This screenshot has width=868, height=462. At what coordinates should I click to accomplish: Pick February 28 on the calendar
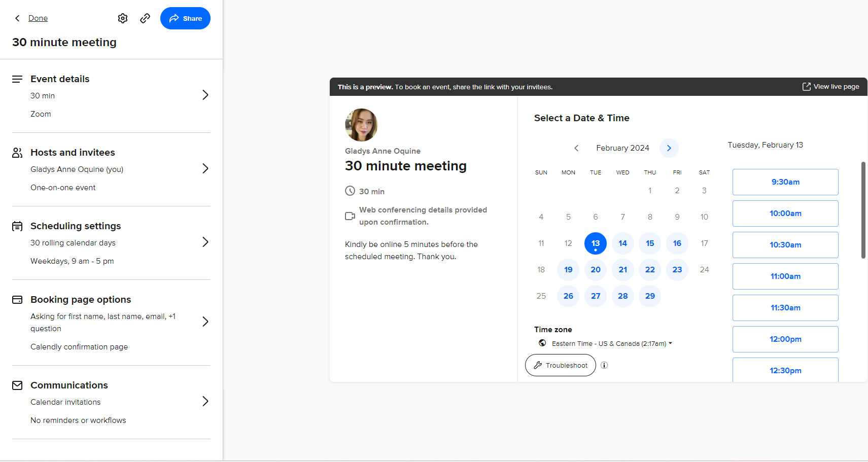[x=623, y=296]
